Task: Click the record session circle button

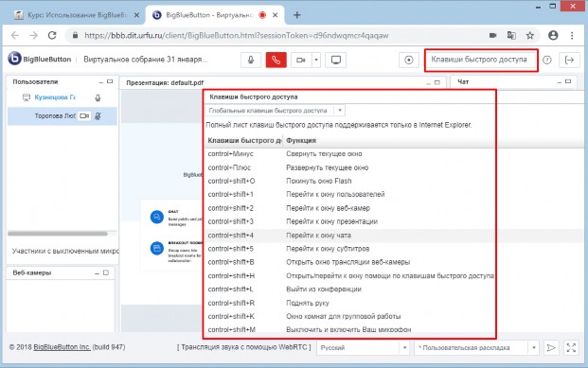Action: (409, 60)
